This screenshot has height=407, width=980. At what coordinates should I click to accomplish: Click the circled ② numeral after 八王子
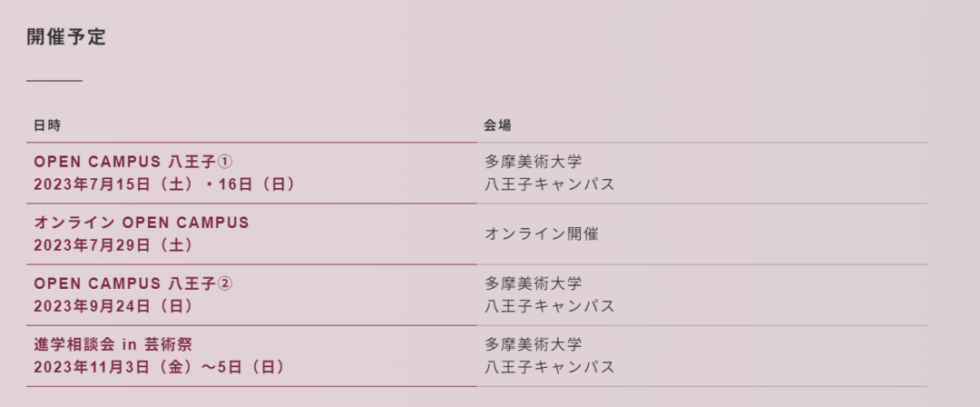(225, 283)
